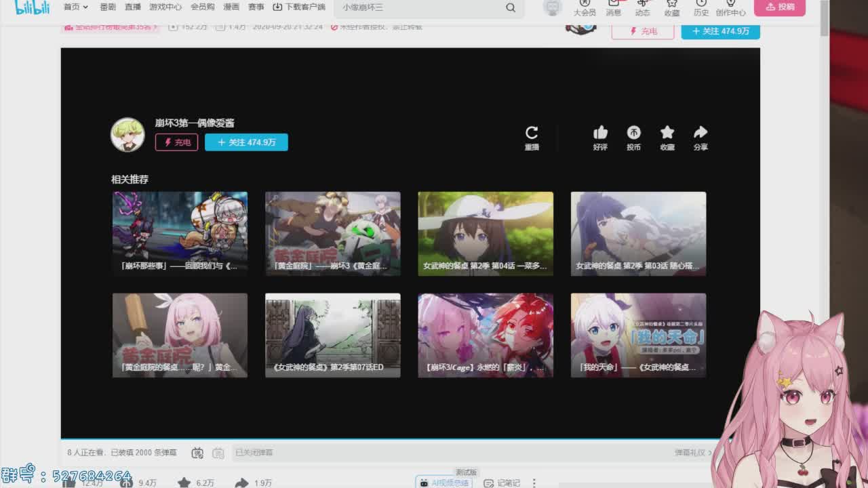The image size is (868, 488).
Task: Click coin count 9.4万 below video
Action: point(138,483)
